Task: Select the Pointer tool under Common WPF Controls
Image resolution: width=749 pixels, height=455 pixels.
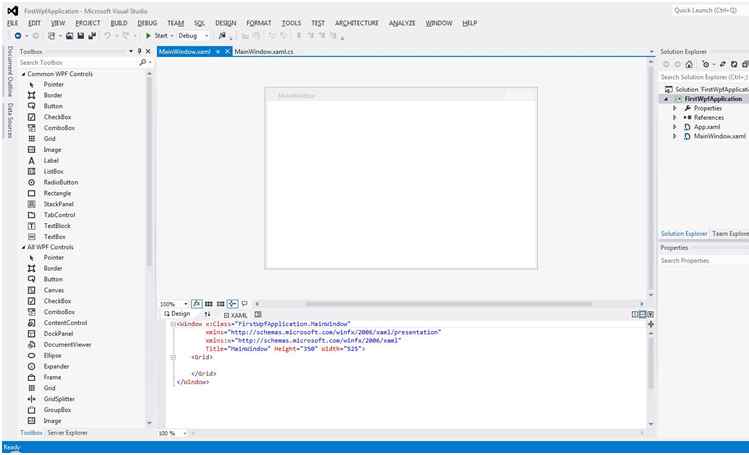Action: coord(53,85)
